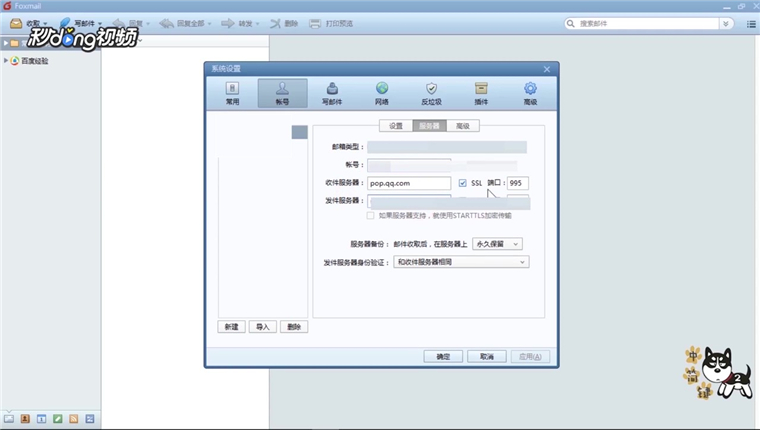Click the search magnifier icon
Viewport: 760px width, 430px height.
click(x=570, y=23)
